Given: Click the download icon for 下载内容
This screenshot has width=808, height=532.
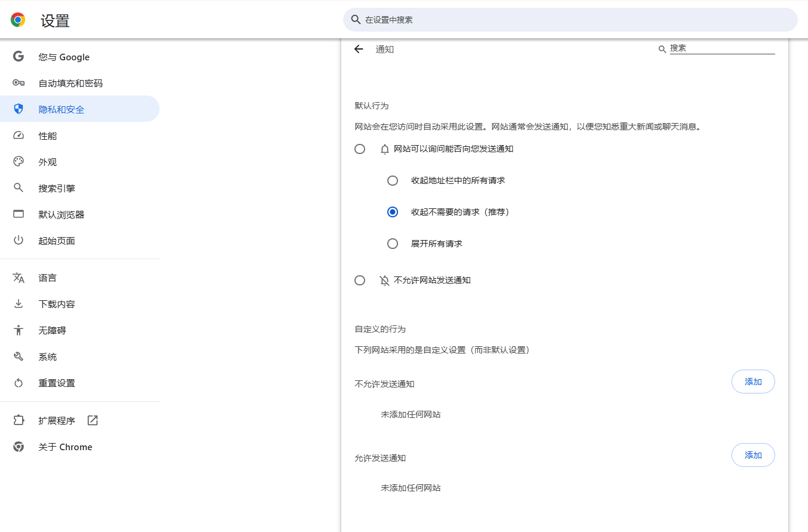Looking at the screenshot, I should 19,304.
